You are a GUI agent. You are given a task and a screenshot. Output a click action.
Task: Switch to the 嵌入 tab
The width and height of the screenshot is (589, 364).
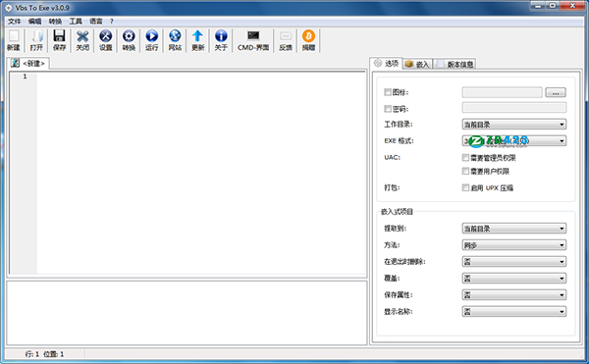pyautogui.click(x=418, y=65)
